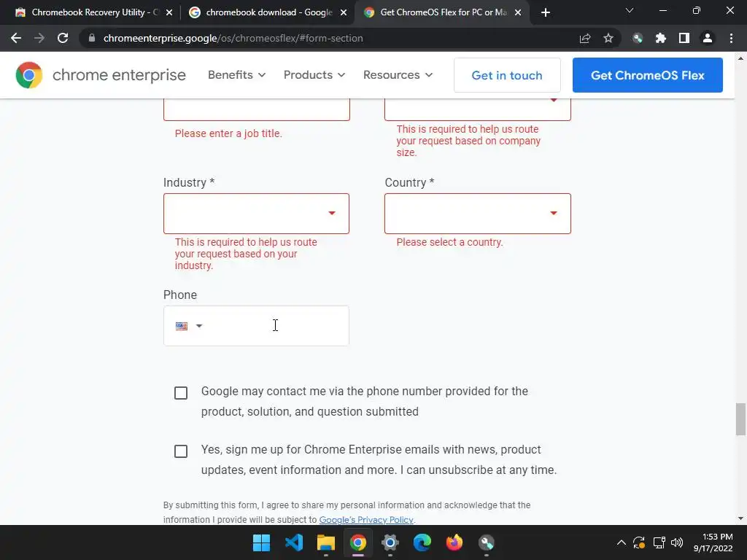Check the Chrome Enterprise emails signup box

(181, 451)
